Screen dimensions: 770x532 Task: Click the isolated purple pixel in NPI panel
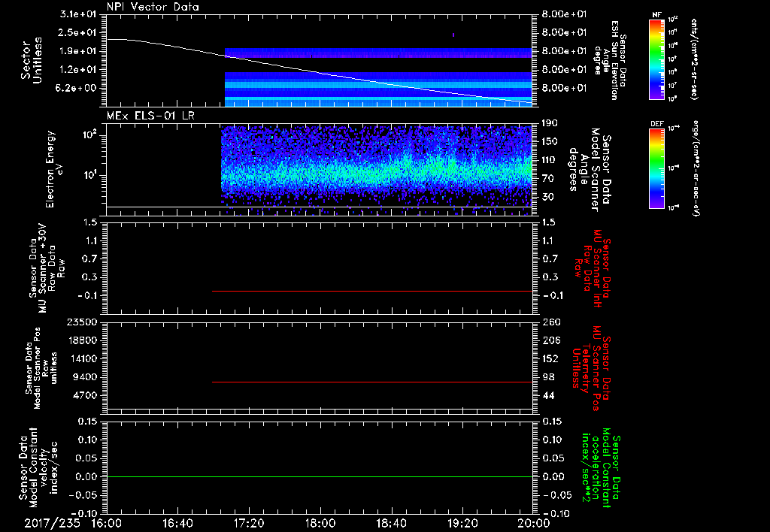(453, 35)
